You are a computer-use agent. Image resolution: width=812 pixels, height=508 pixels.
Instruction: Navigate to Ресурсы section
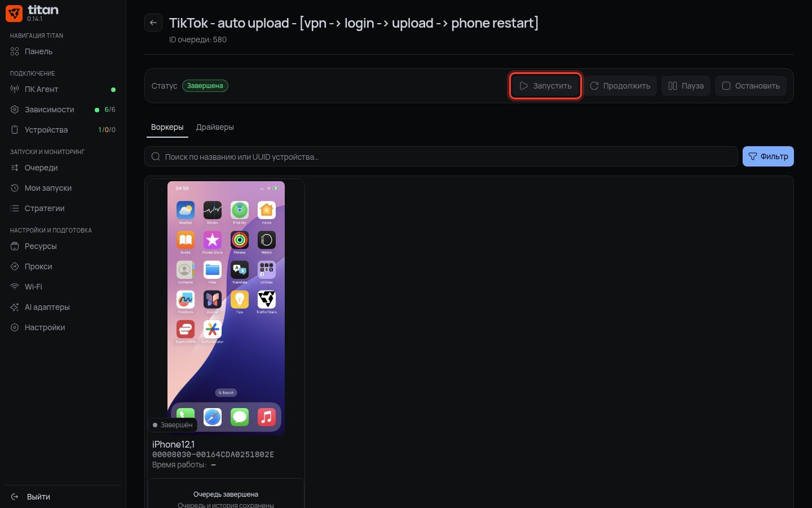[x=63, y=246]
